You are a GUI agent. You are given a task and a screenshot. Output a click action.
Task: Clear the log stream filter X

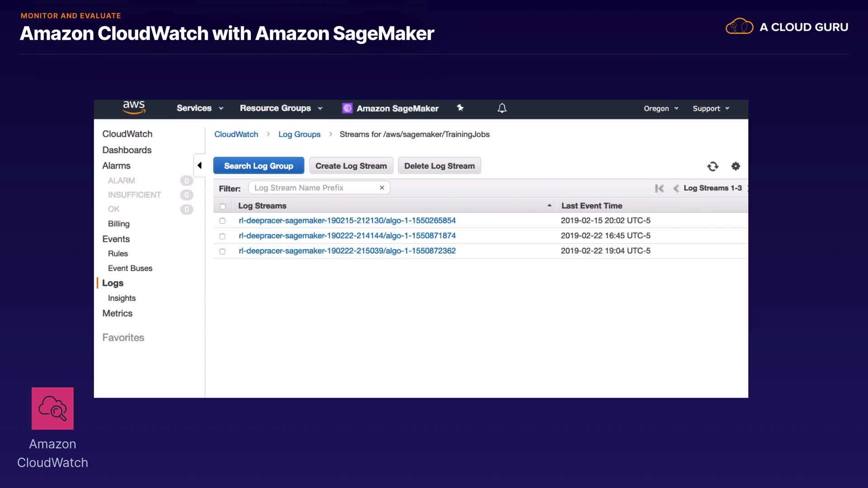(x=382, y=188)
